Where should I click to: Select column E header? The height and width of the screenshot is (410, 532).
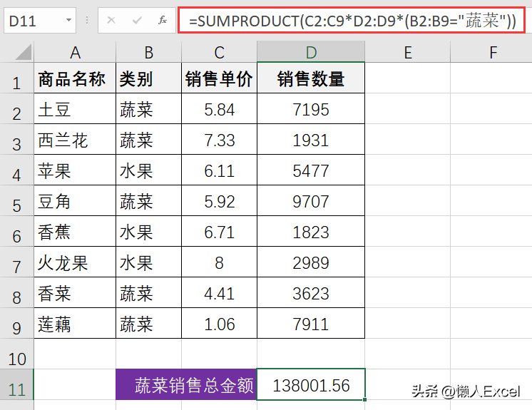pyautogui.click(x=407, y=52)
